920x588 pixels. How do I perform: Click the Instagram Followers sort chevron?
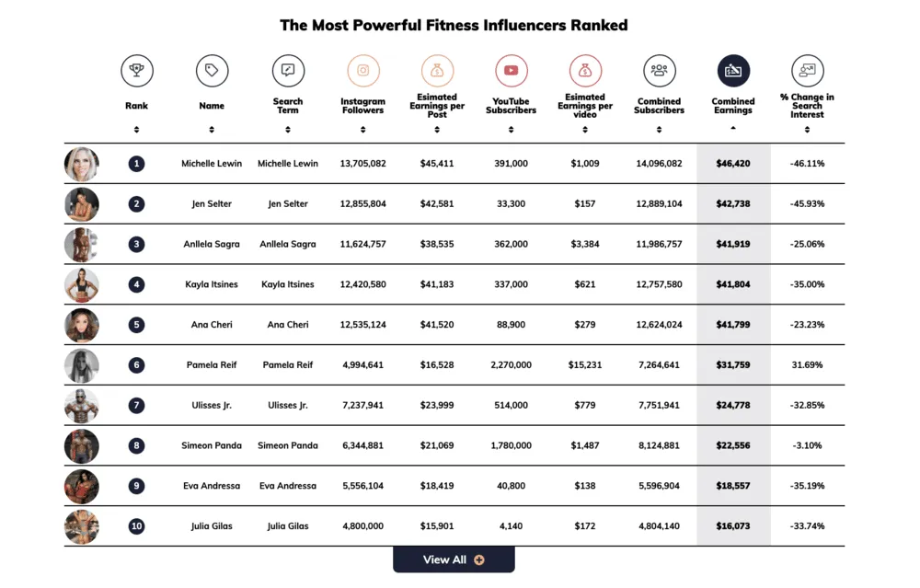tap(362, 130)
